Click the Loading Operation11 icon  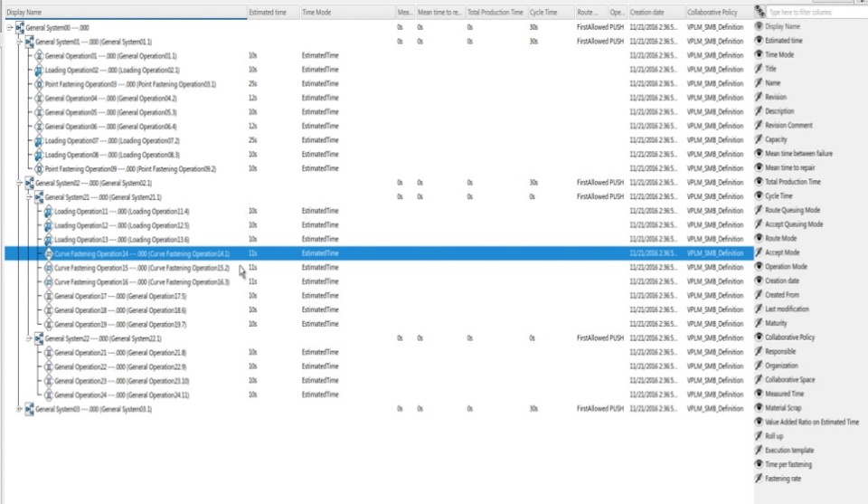click(48, 212)
